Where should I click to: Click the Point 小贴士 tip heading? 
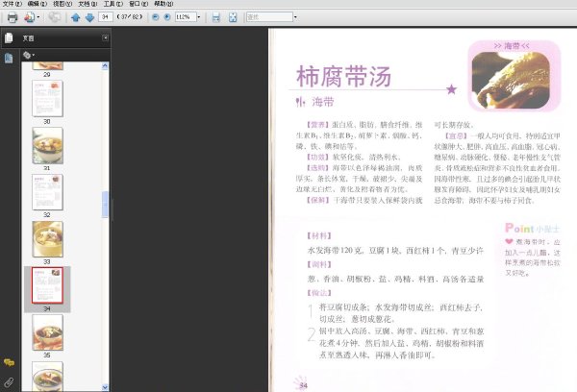pos(532,228)
